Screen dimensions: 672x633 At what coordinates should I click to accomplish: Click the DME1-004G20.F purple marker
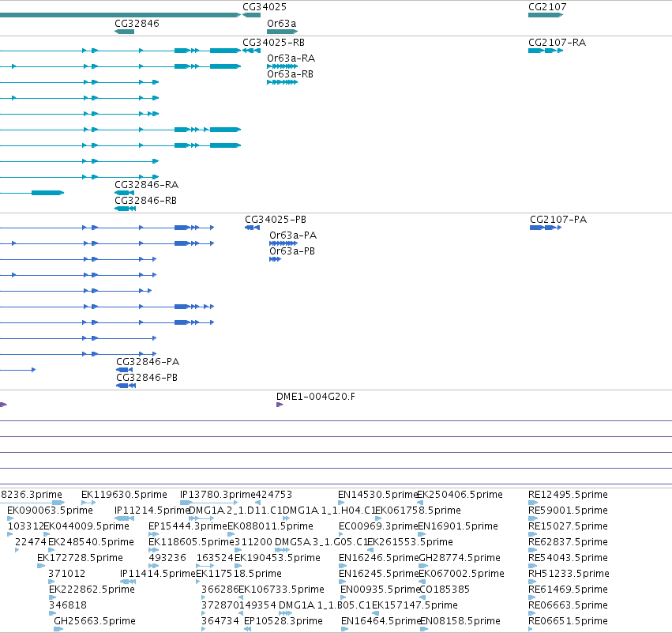click(x=280, y=405)
